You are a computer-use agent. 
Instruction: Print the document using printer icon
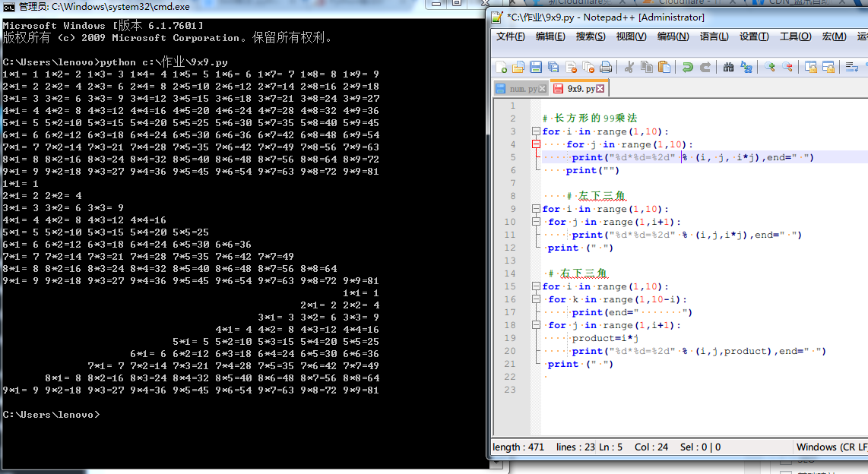tap(606, 68)
